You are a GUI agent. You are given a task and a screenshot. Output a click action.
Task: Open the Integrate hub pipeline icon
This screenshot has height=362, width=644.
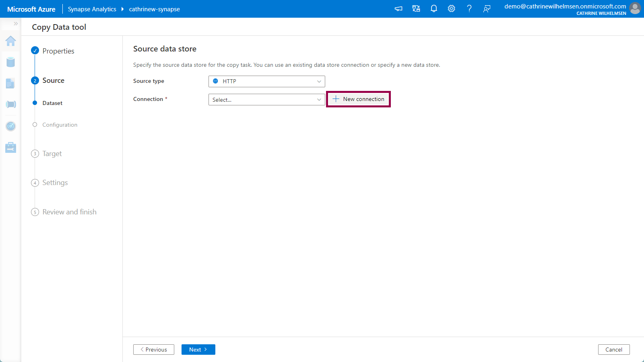coord(11,105)
